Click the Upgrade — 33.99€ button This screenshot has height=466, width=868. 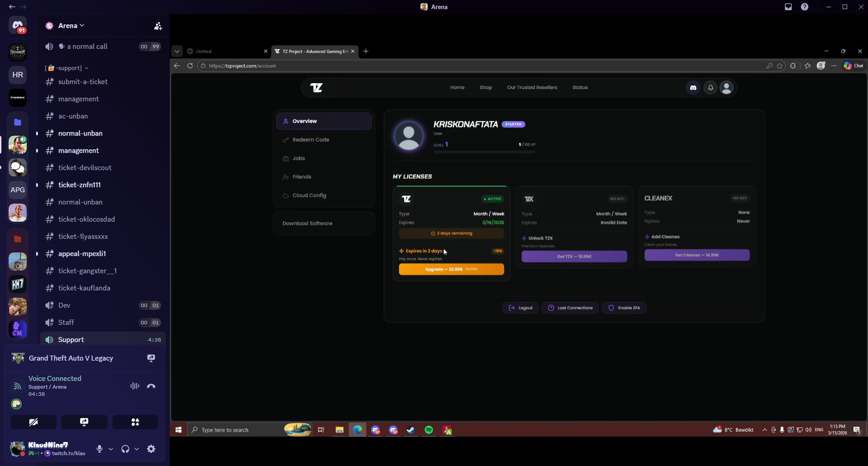[451, 269]
